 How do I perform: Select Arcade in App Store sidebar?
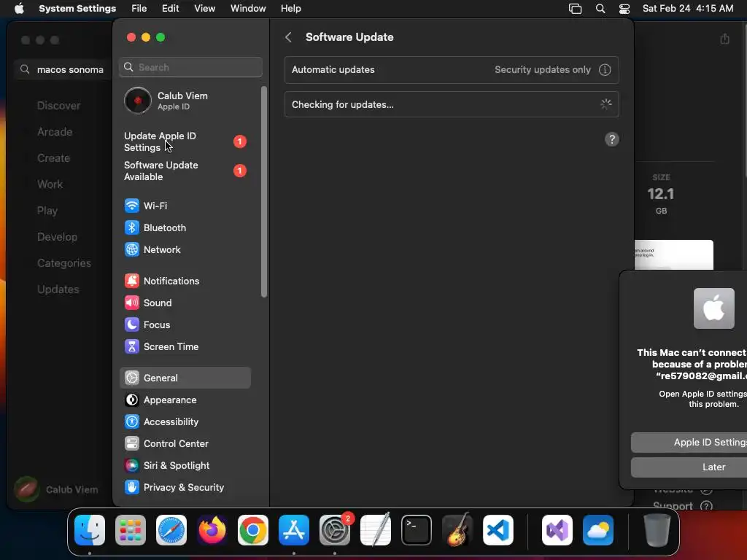click(55, 132)
